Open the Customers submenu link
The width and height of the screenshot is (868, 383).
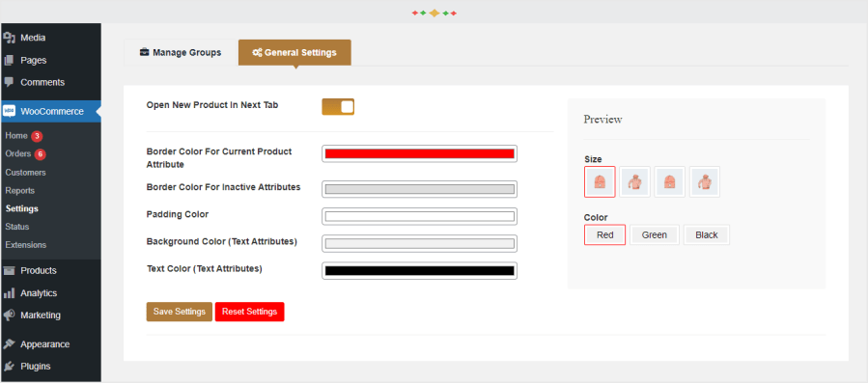[x=25, y=172]
